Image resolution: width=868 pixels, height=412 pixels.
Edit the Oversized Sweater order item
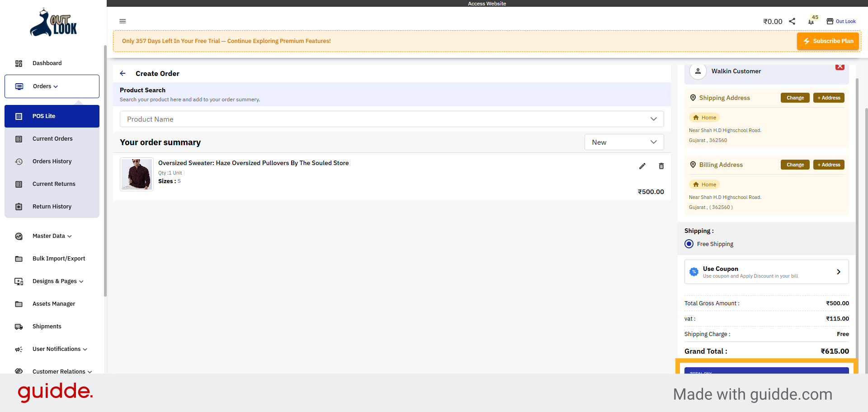click(x=642, y=166)
